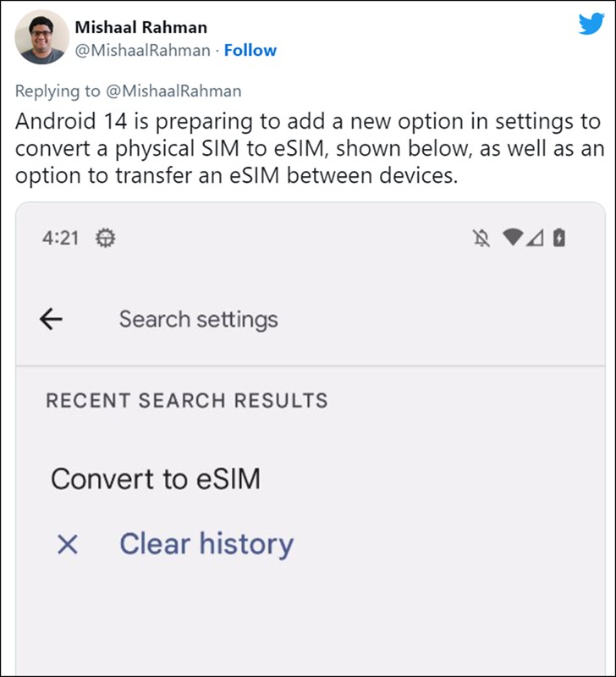Viewport: 616px width, 677px height.
Task: Tap the gear icon beside the clock
Action: pos(106,239)
